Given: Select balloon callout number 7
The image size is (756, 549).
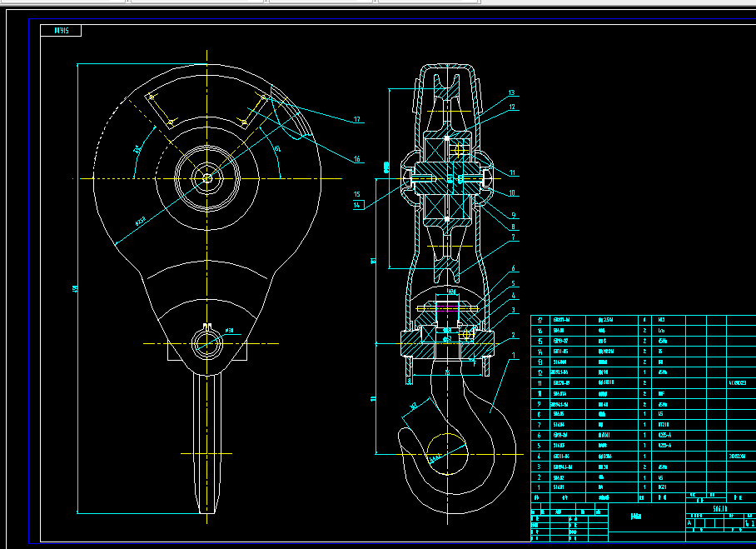Looking at the screenshot, I should (x=513, y=237).
